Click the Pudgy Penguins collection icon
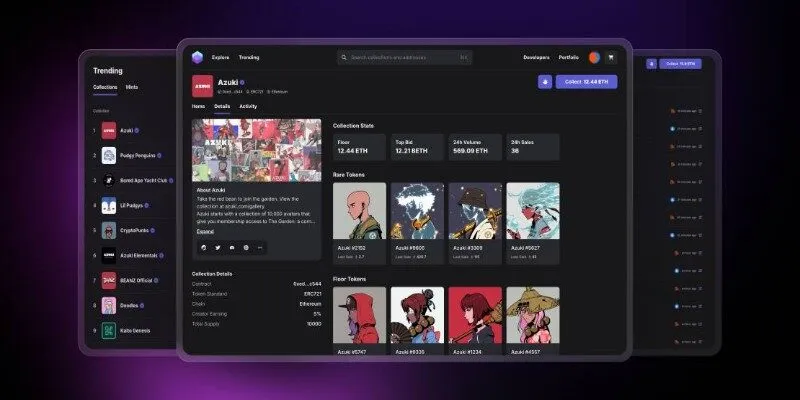Viewport: 800px width, 400px height. point(109,156)
